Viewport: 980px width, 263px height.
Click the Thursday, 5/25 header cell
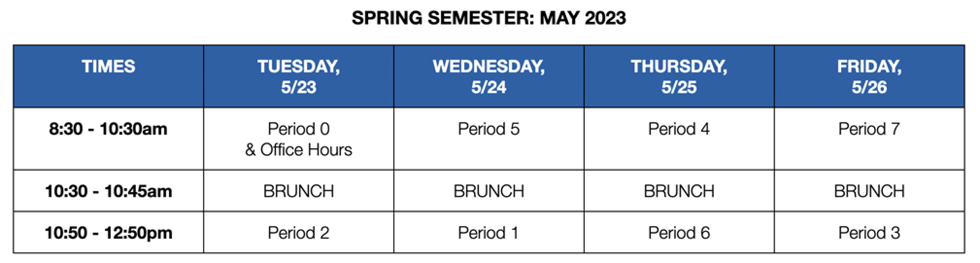679,76
